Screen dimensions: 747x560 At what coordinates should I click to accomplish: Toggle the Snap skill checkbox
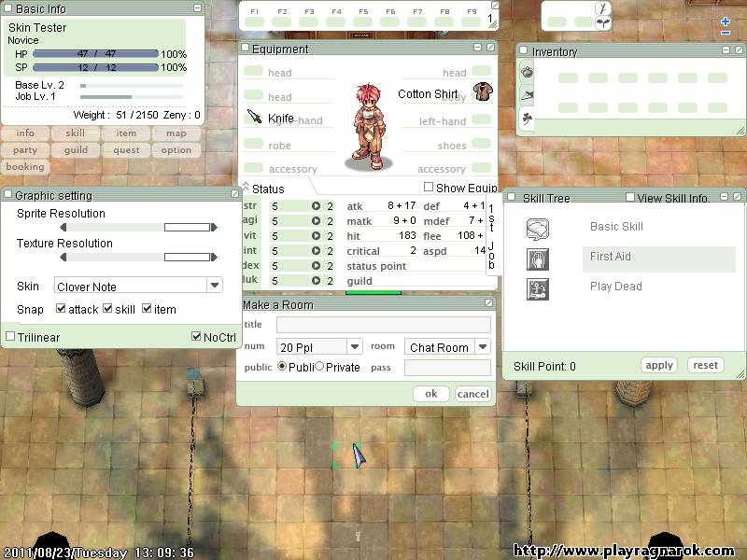[107, 309]
